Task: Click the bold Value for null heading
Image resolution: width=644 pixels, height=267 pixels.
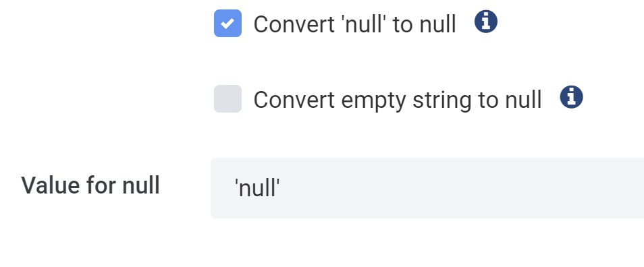Action: coord(90,185)
